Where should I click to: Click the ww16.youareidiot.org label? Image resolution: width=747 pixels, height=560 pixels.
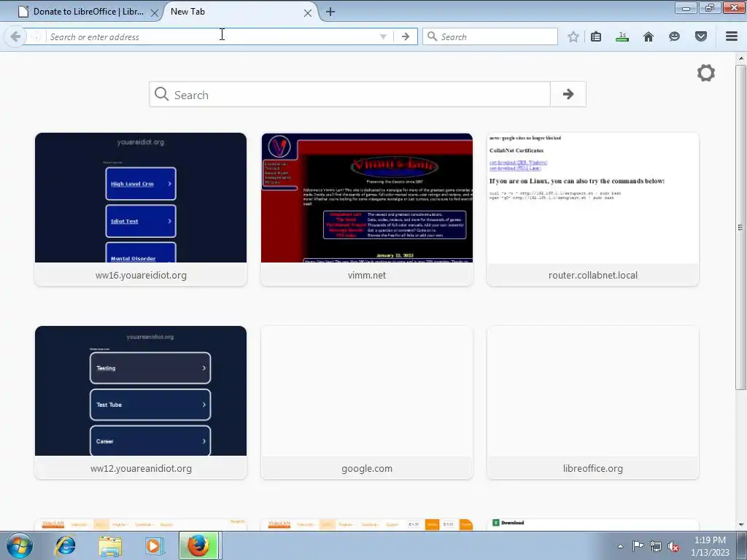[141, 275]
